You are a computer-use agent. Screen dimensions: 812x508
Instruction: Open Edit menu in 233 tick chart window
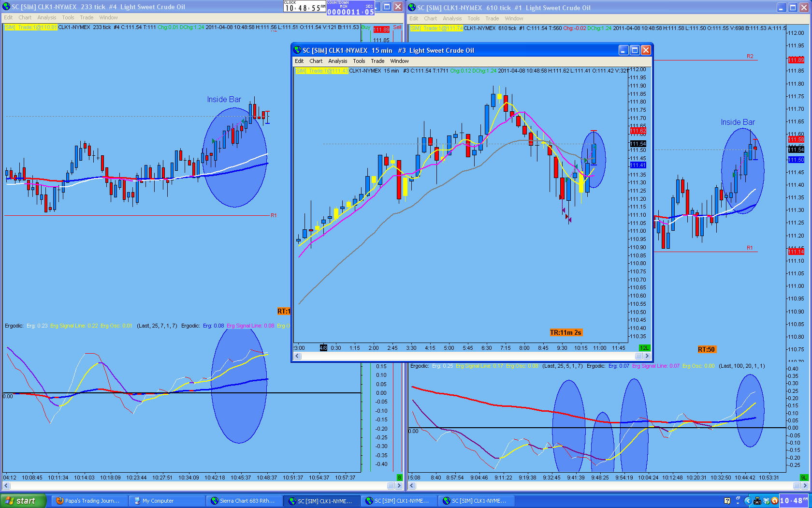click(x=9, y=17)
